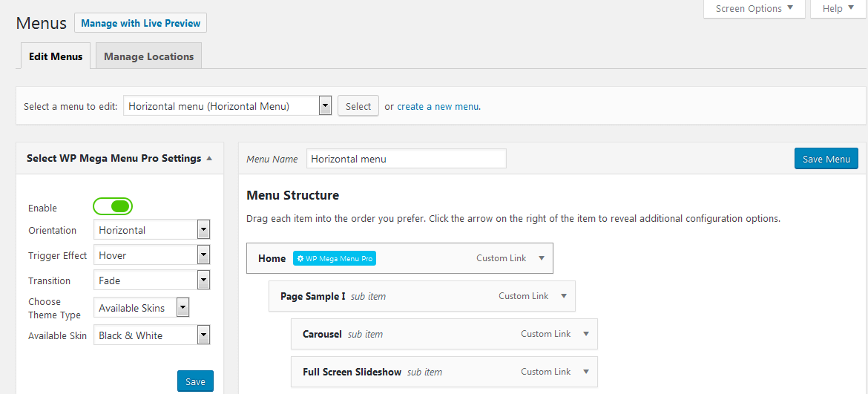
Task: Expand the Page Sample I item options
Action: (x=564, y=296)
